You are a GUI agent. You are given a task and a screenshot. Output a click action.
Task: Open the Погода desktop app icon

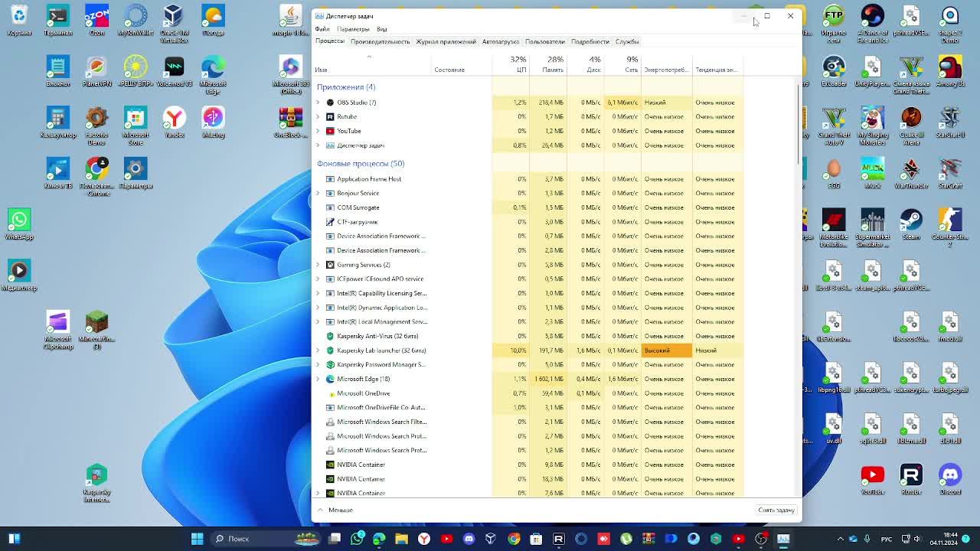[213, 21]
